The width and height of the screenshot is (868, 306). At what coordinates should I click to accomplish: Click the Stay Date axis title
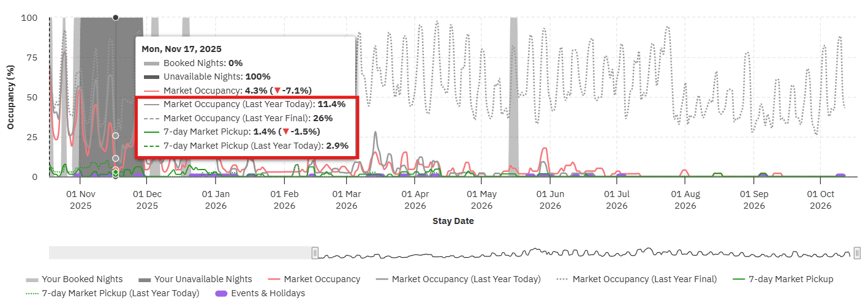453,221
